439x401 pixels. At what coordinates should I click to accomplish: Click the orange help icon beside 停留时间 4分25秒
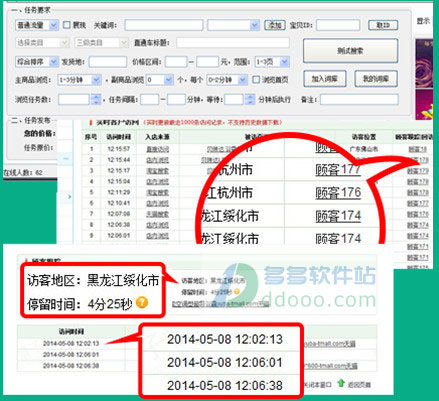[x=142, y=302]
